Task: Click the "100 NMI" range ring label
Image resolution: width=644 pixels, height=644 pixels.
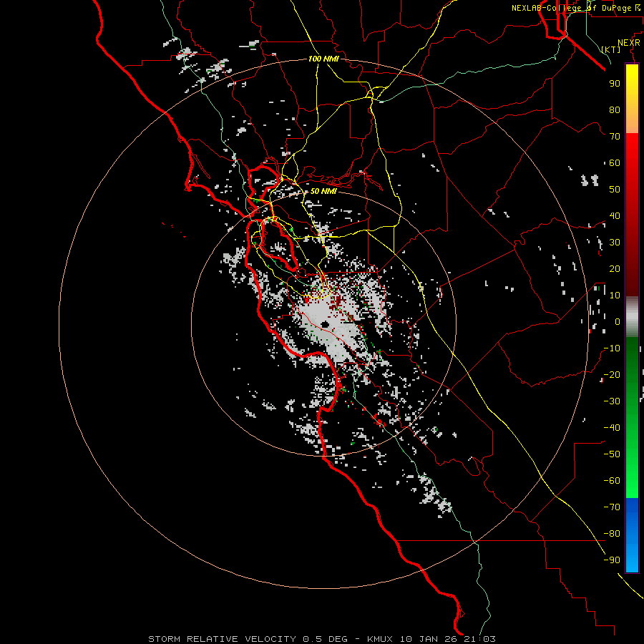Action: click(x=323, y=59)
